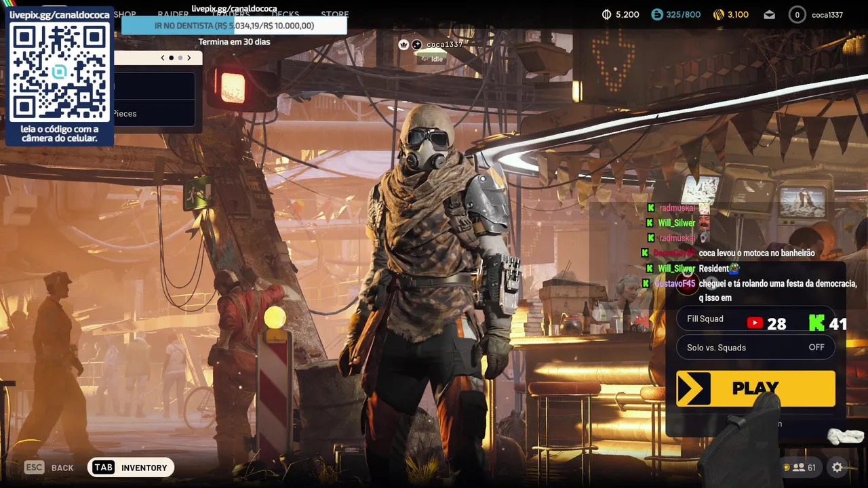This screenshot has height=488, width=868.
Task: Click the YouTube viewer count icon
Action: (x=755, y=323)
